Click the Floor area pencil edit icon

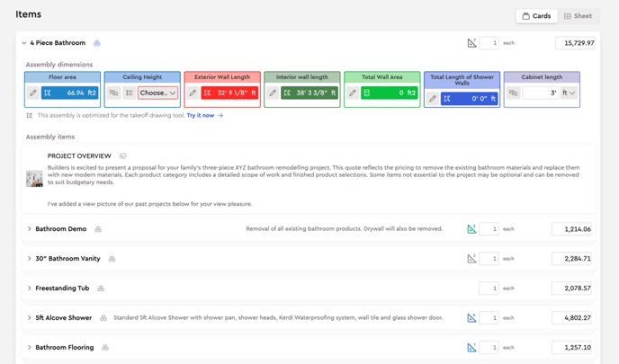pyautogui.click(x=33, y=93)
